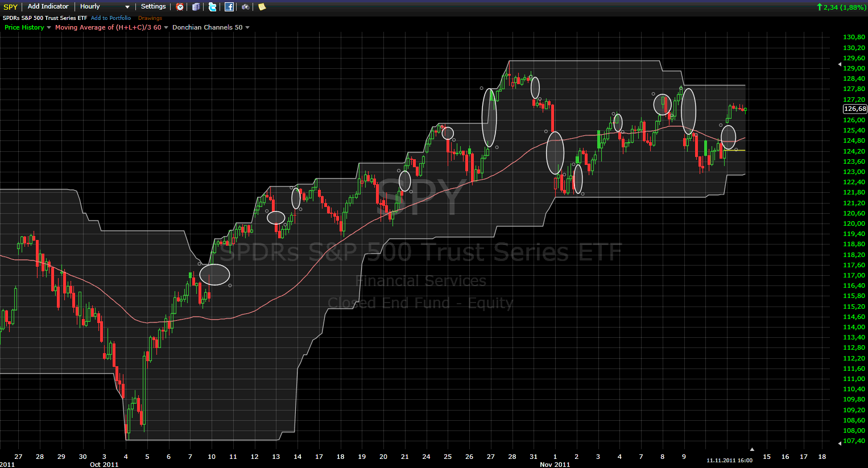Screen dimensions: 868x468
Task: Click the Add to Portfolio link
Action: click(x=111, y=18)
